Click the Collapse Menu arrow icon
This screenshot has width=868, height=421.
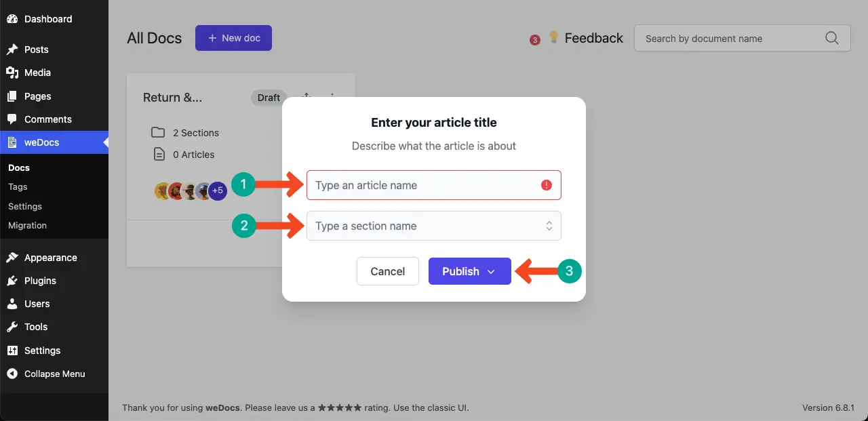tap(12, 374)
